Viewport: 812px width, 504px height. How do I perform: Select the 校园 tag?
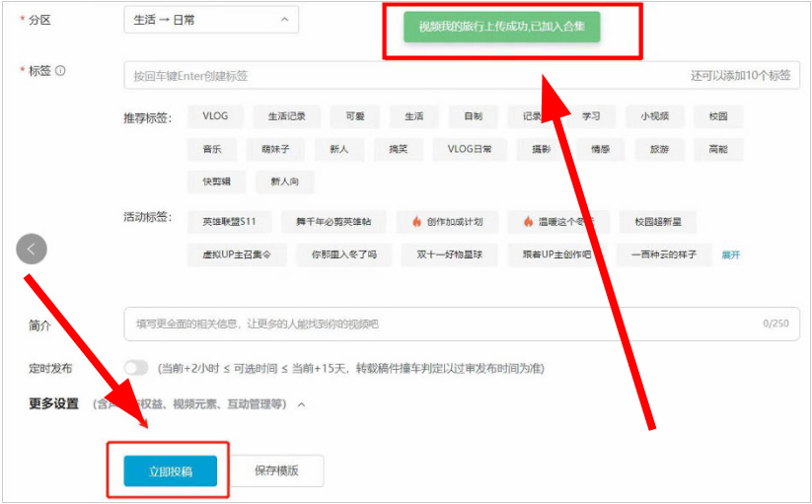pyautogui.click(x=718, y=116)
